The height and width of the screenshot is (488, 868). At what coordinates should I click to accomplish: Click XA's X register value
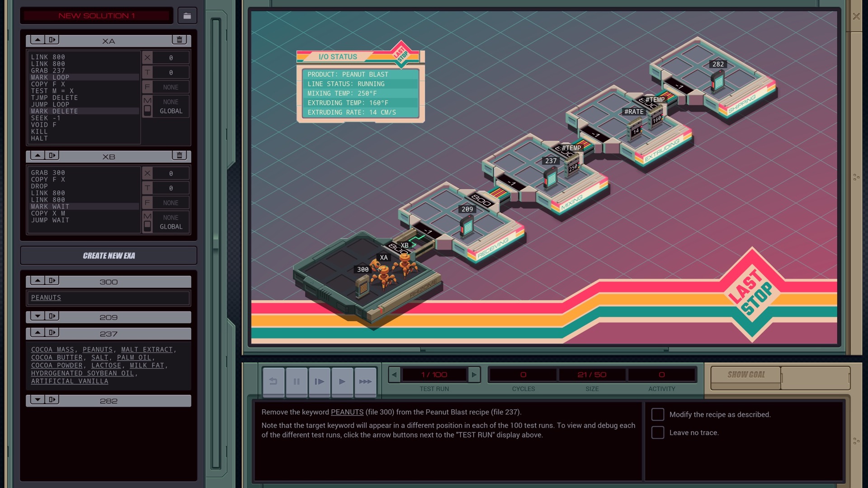[x=171, y=58]
